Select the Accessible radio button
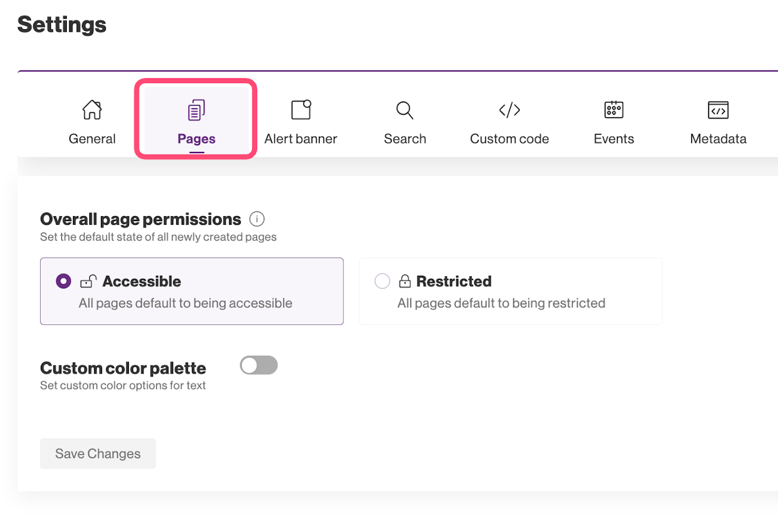The image size is (778, 532). point(63,281)
